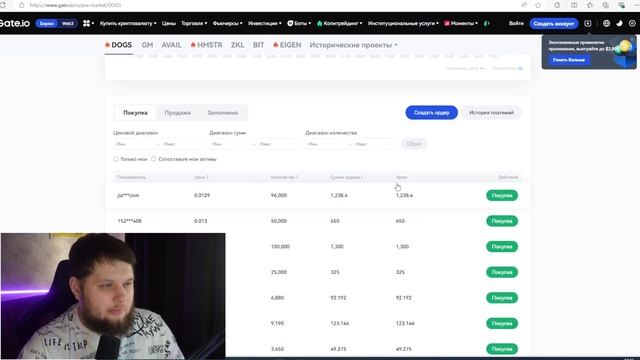Click the Войти login link
Screen dimensions: 640x360
coord(516,24)
